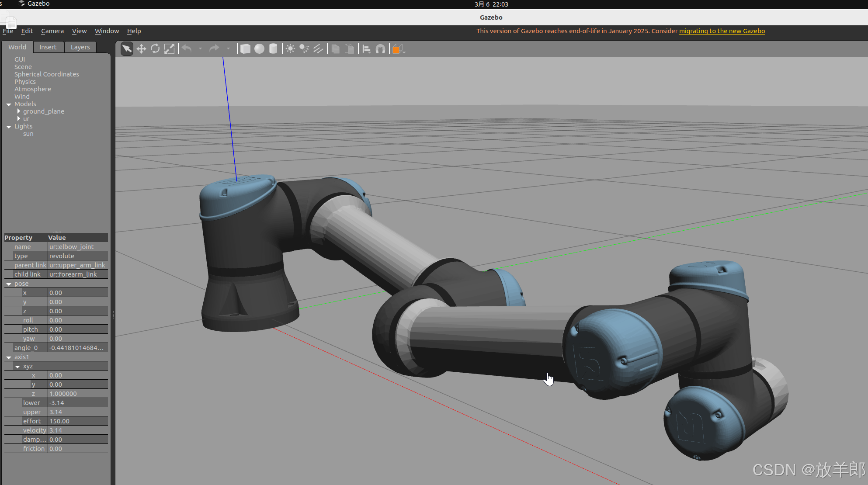The width and height of the screenshot is (868, 485).
Task: Add a point light
Action: [x=290, y=49]
